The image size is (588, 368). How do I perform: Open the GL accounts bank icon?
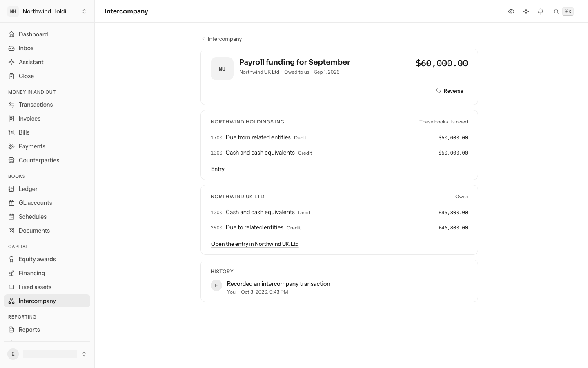(11, 203)
